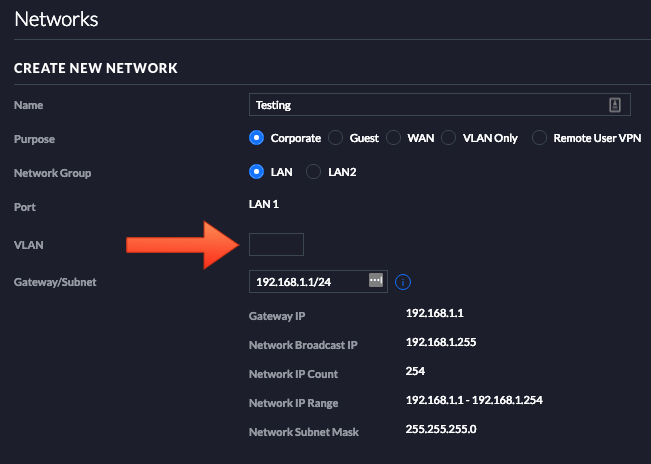Select the LAN network group
Viewport: 651px width, 464px height.
tap(257, 172)
